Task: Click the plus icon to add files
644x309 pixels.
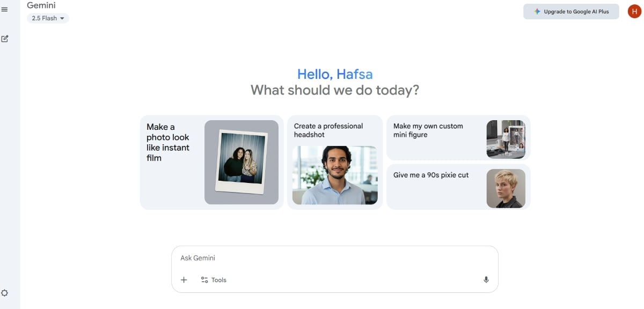Action: (x=184, y=280)
